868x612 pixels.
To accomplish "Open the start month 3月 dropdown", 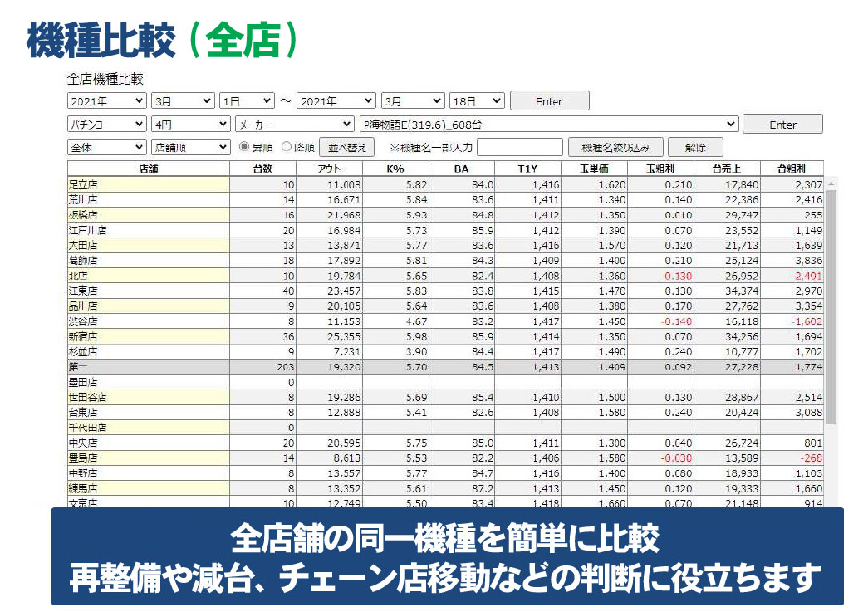I will (182, 100).
